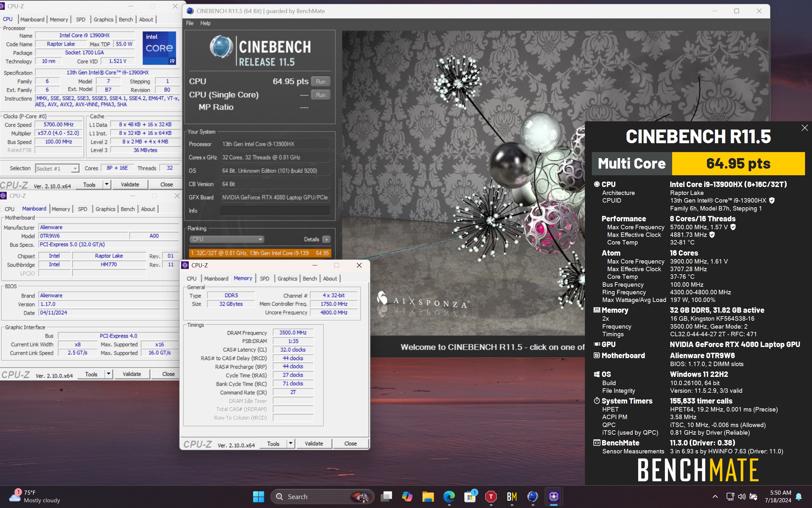Switch to CPU tab in Memory CPU-Z window
Image resolution: width=812 pixels, height=508 pixels.
[x=192, y=278]
